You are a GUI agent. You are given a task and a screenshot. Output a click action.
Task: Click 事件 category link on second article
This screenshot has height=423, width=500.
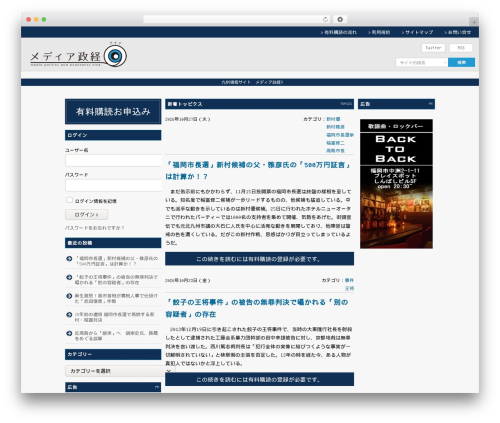click(349, 280)
